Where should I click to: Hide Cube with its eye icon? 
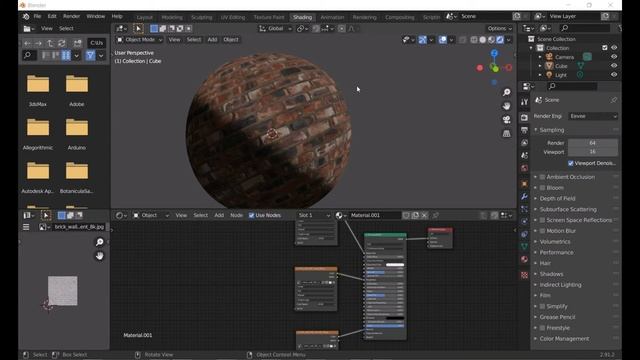(614, 66)
